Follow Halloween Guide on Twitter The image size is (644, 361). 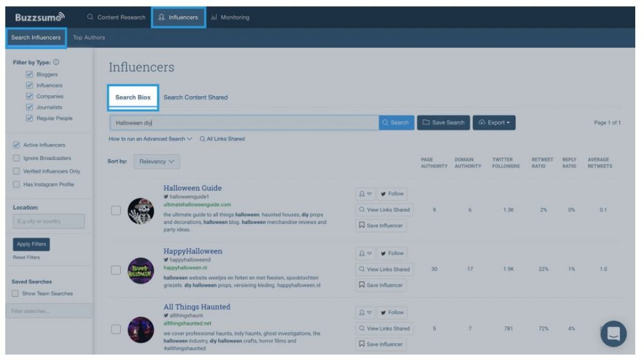[x=392, y=194]
